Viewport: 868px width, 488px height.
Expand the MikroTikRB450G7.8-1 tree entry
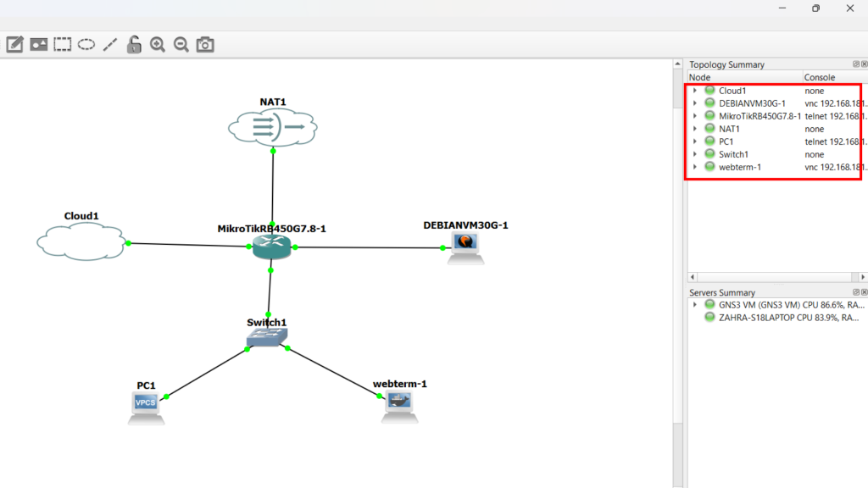pyautogui.click(x=694, y=116)
